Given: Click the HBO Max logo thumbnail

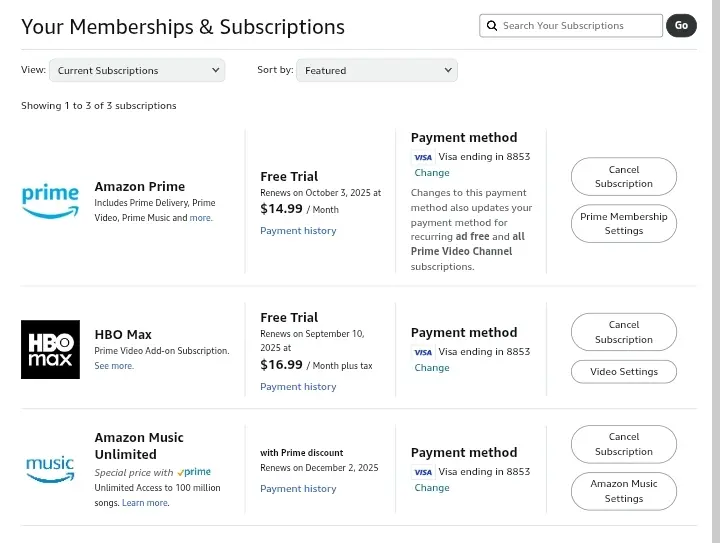Looking at the screenshot, I should pyautogui.click(x=50, y=349).
